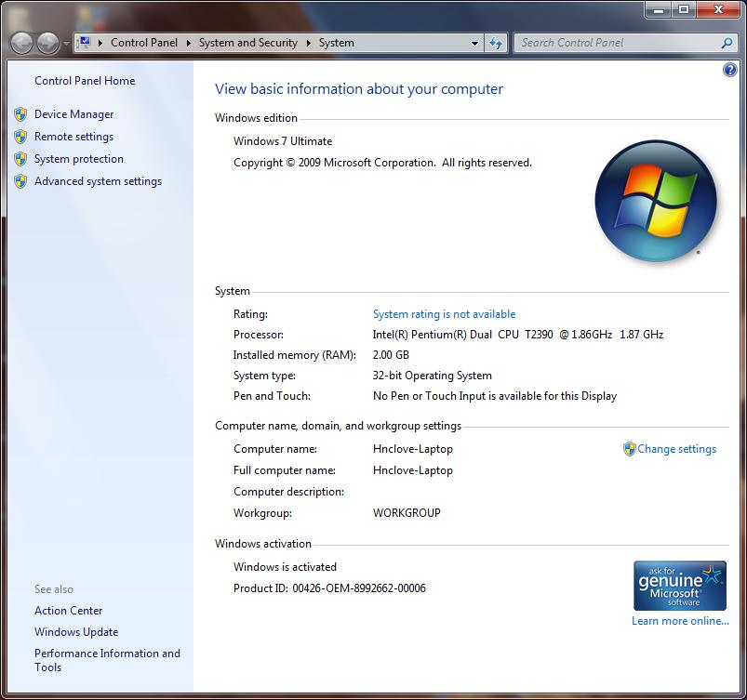Close the System window
Screen dimensions: 747x700
(x=719, y=9)
